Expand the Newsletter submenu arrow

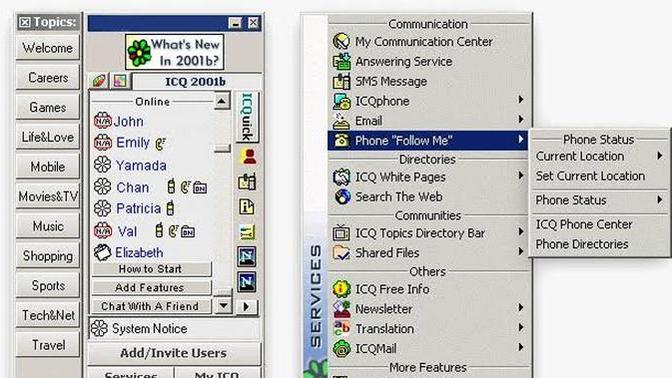click(x=521, y=307)
